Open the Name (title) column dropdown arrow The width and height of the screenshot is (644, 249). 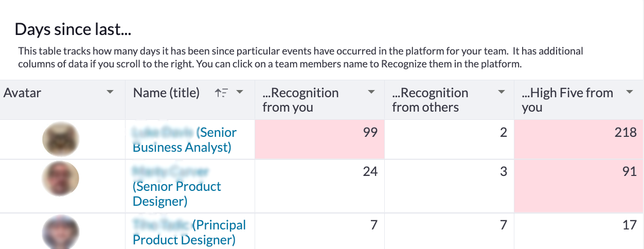(239, 92)
